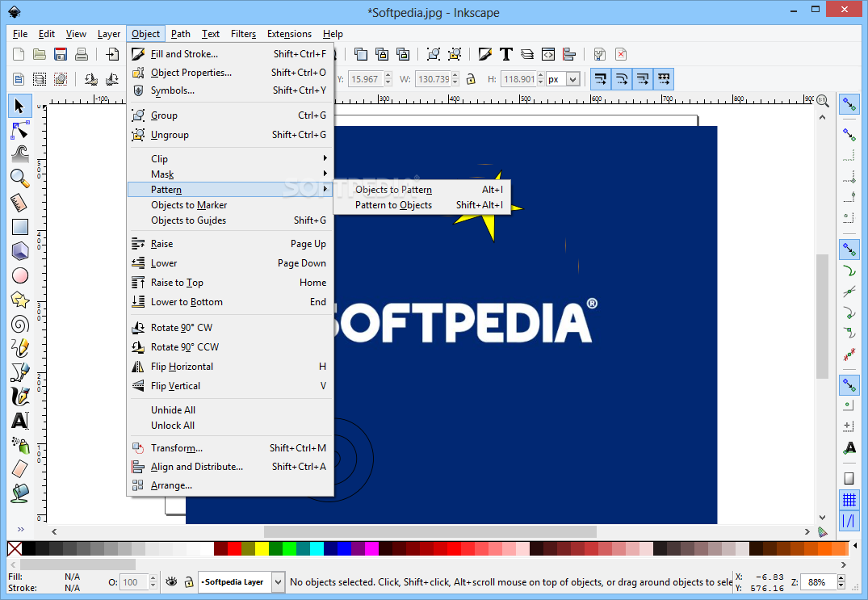Choose Objects to Pattern
The image size is (868, 600).
[421, 190]
